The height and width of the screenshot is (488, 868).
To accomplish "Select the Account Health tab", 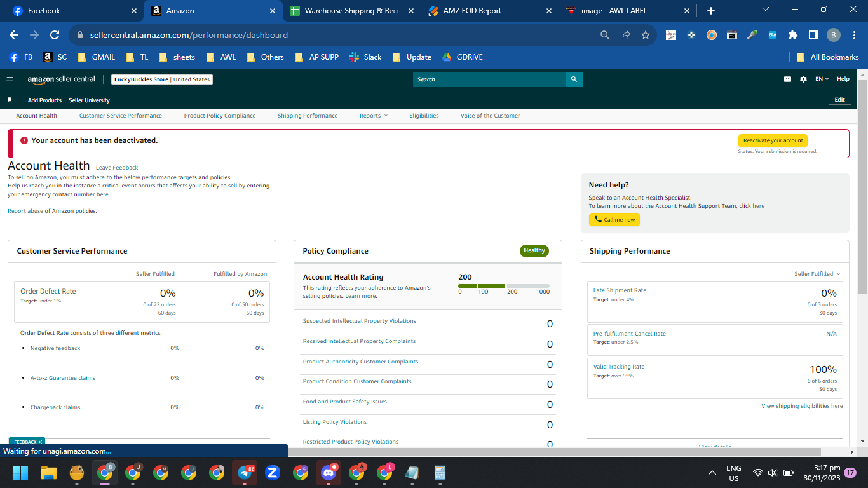I will tap(36, 116).
